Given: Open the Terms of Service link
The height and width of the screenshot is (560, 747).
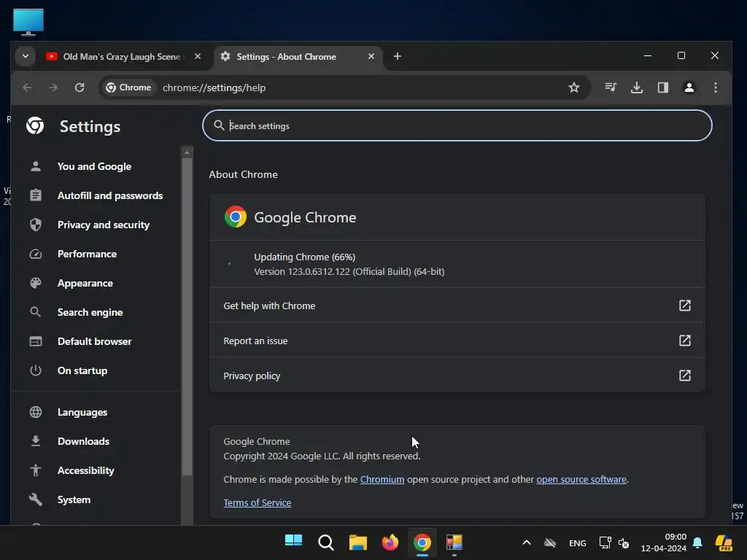Looking at the screenshot, I should click(258, 503).
